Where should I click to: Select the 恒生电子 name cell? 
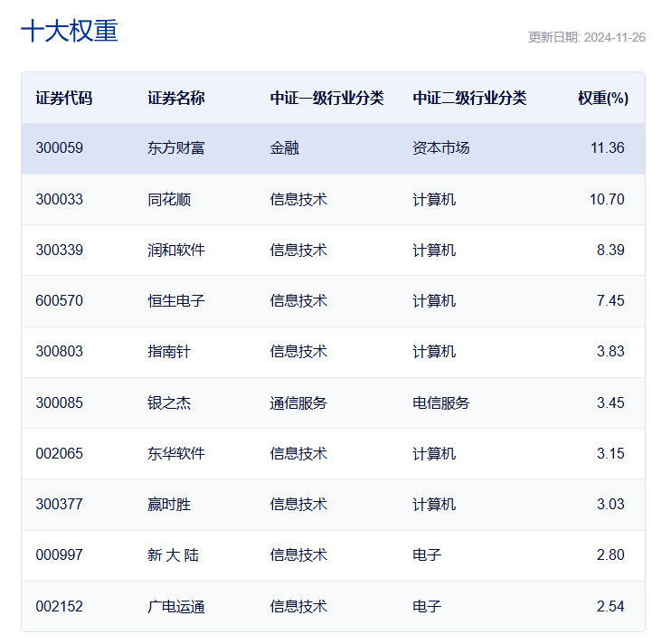coord(175,301)
